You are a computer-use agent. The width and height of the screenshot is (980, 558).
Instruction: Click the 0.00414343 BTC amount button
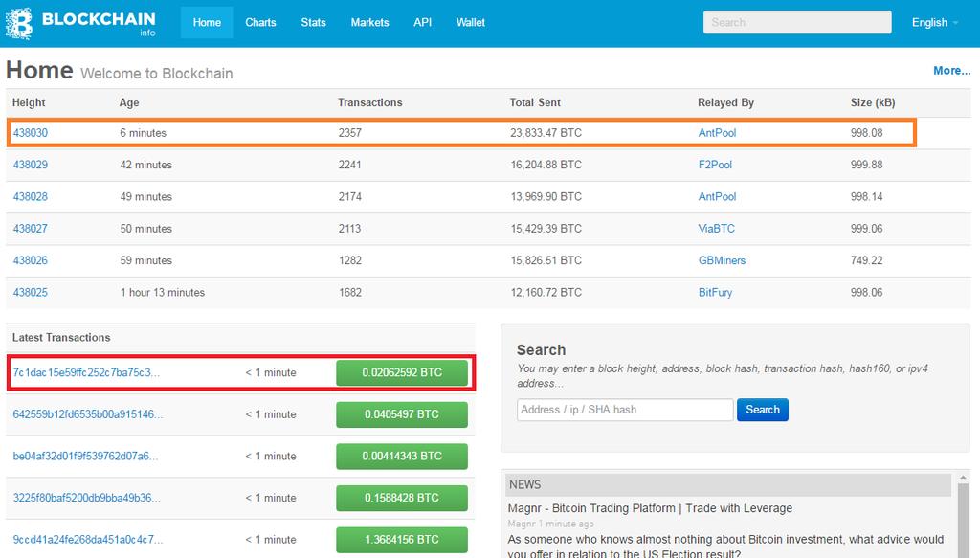click(x=402, y=457)
